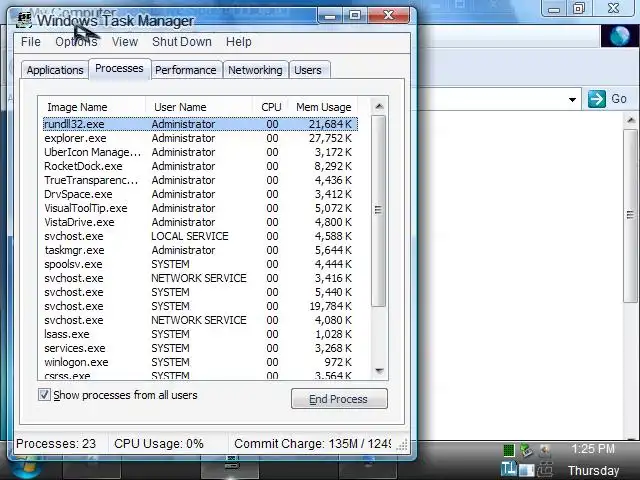Click the green Go arrow icon
This screenshot has width=640, height=480.
click(x=597, y=99)
